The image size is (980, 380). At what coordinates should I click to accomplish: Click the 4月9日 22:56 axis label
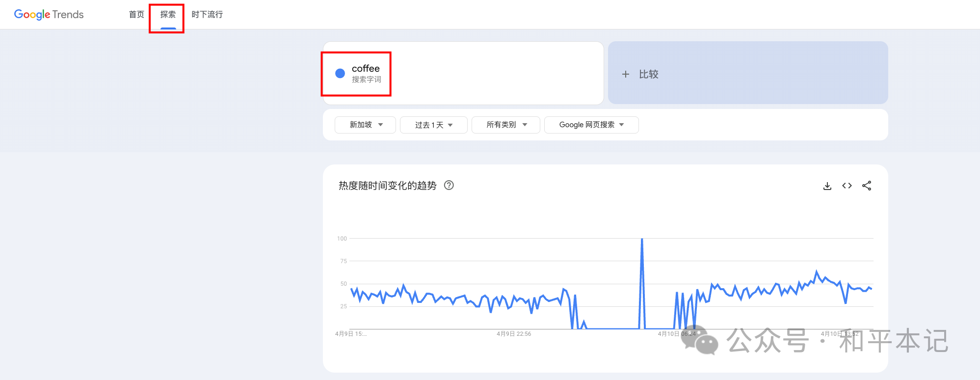click(x=514, y=334)
